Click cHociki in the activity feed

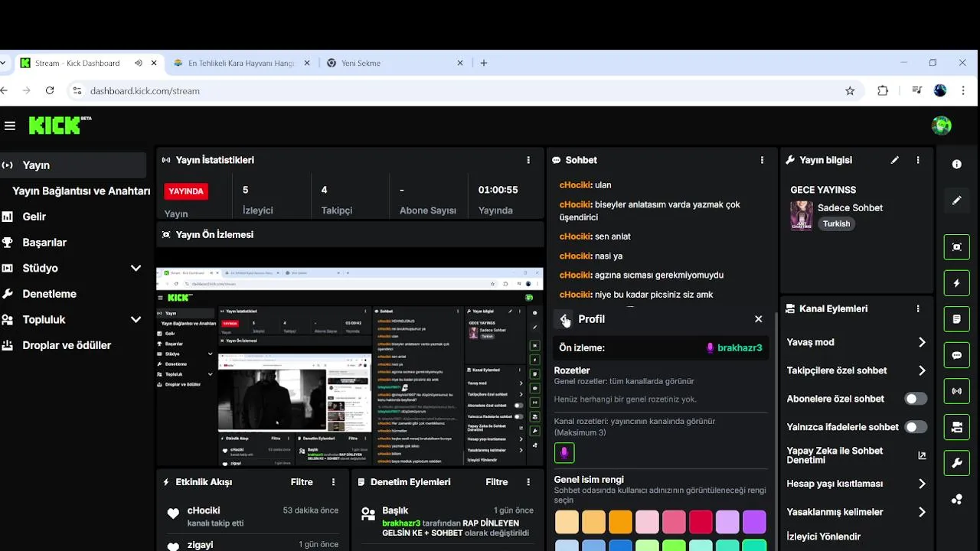click(x=204, y=510)
